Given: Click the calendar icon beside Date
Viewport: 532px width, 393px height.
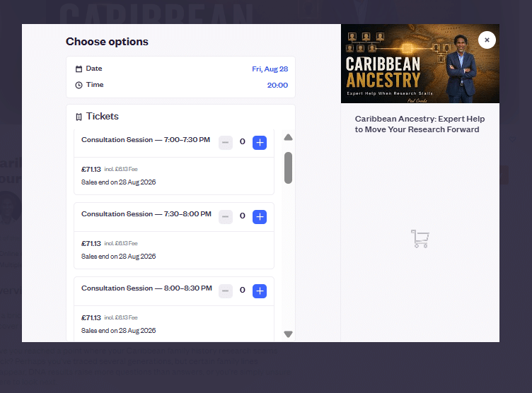Looking at the screenshot, I should click(79, 69).
